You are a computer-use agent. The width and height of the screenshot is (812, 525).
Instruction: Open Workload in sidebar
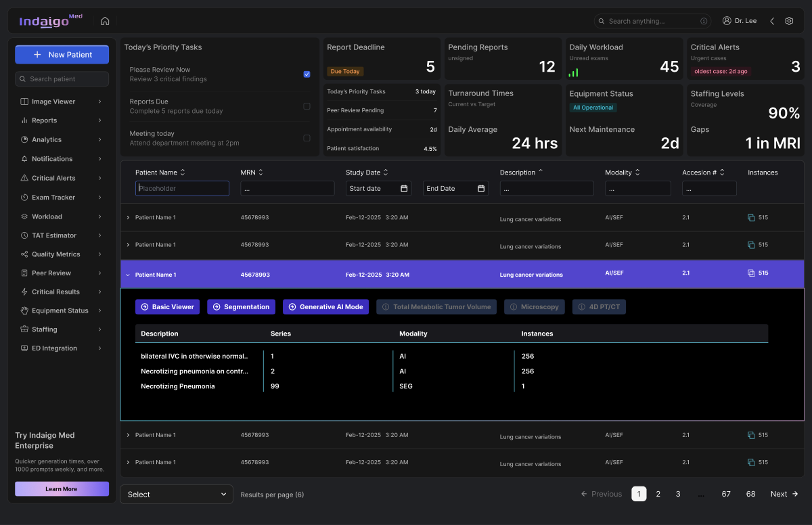tap(62, 216)
